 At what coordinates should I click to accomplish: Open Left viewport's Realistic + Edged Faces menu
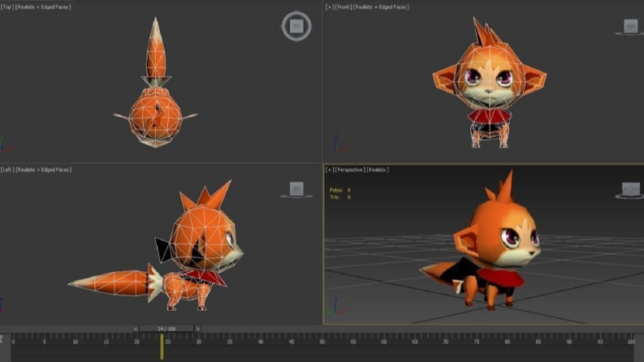[44, 170]
